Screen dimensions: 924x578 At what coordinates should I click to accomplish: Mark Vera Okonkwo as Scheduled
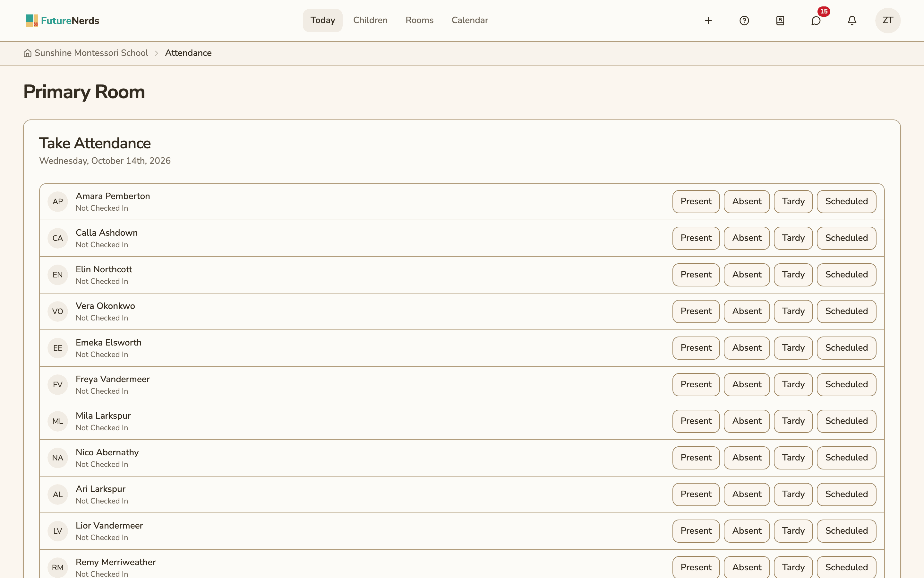click(846, 311)
